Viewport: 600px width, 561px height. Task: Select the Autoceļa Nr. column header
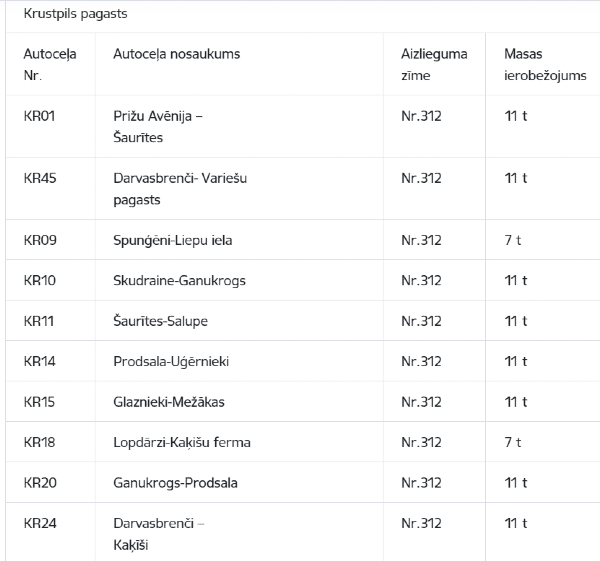pos(50,64)
